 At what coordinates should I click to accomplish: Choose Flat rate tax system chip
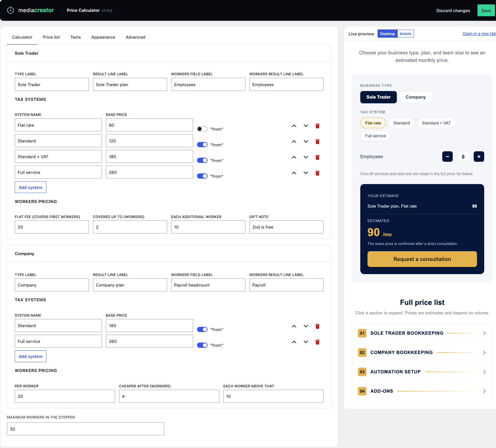[x=373, y=123]
